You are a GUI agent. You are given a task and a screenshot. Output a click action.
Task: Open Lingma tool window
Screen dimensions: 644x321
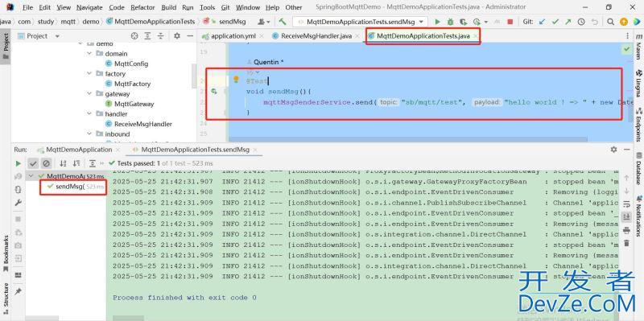(x=638, y=83)
